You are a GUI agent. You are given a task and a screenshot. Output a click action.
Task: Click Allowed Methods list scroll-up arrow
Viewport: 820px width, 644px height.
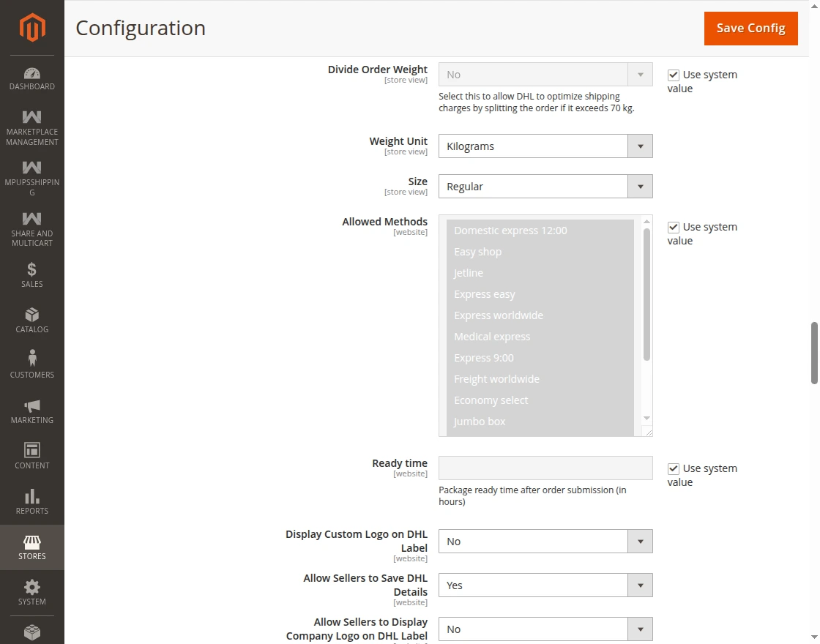(647, 222)
